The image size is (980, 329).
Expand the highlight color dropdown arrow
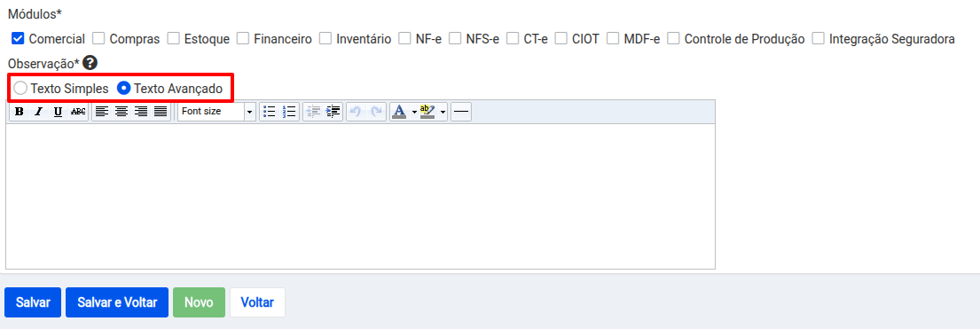point(443,113)
